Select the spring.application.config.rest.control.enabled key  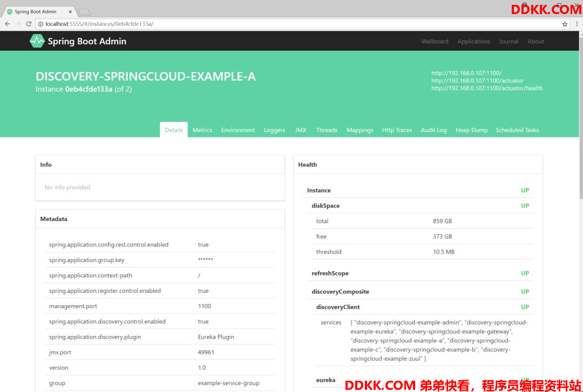click(109, 244)
